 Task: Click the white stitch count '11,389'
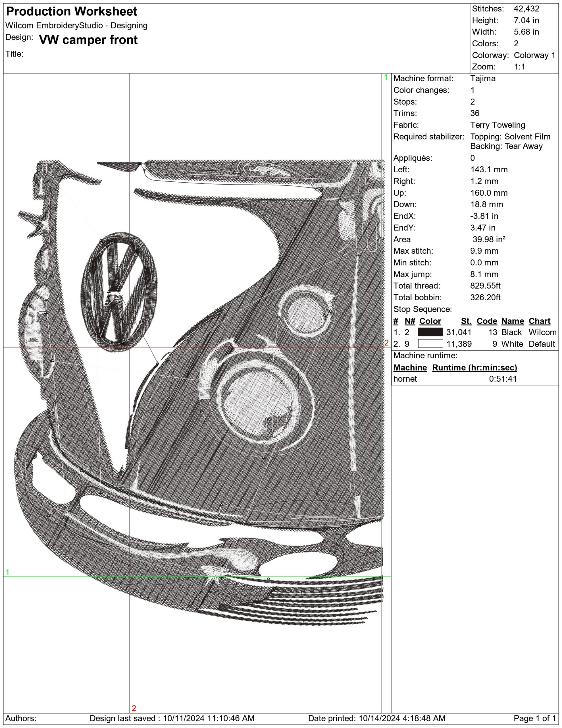click(459, 344)
